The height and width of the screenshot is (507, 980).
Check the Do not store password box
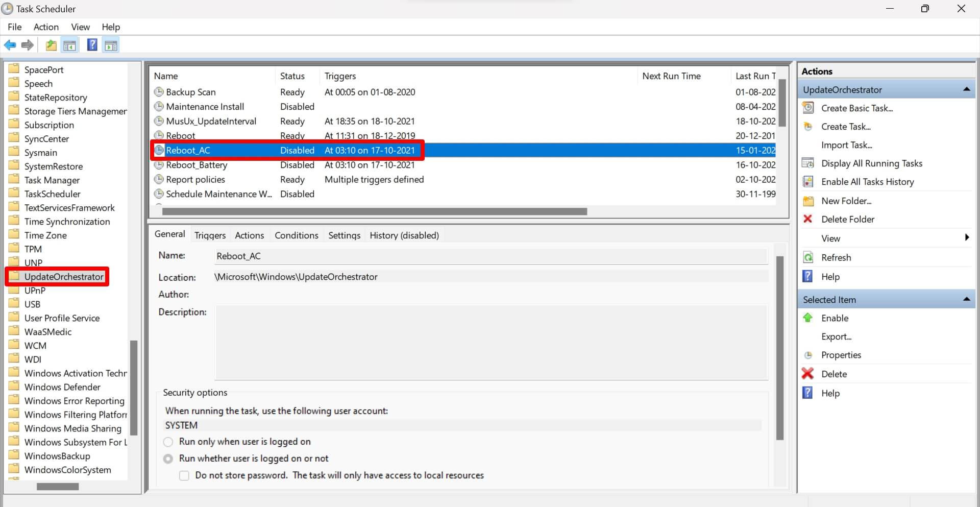tap(184, 475)
